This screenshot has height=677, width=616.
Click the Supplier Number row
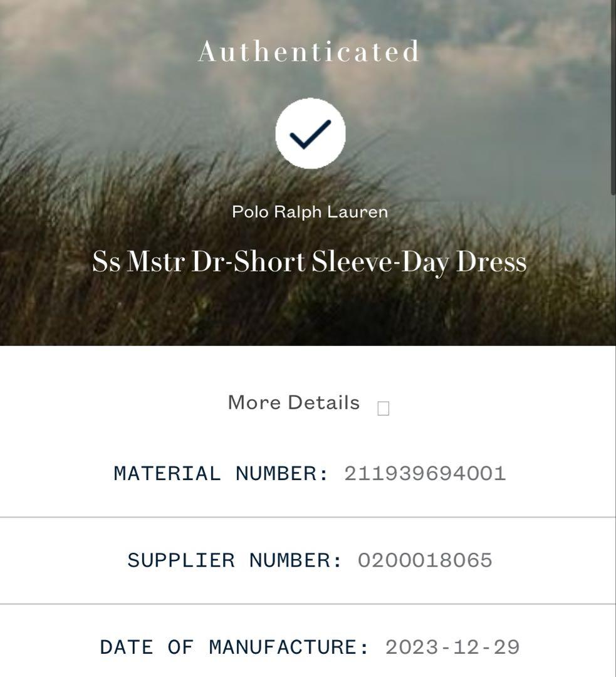pyautogui.click(x=308, y=560)
